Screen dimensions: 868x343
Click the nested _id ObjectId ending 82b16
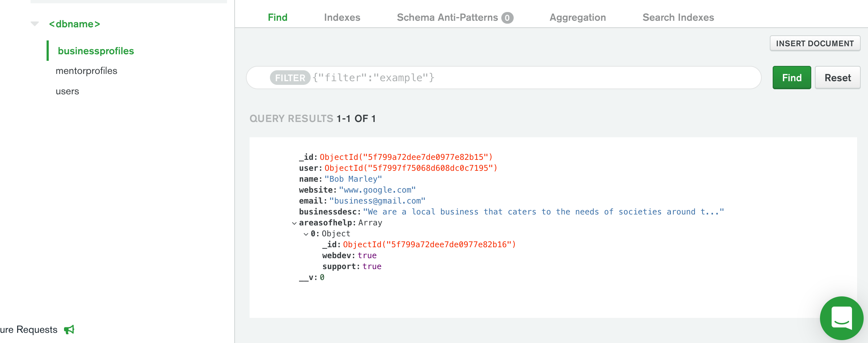(429, 245)
